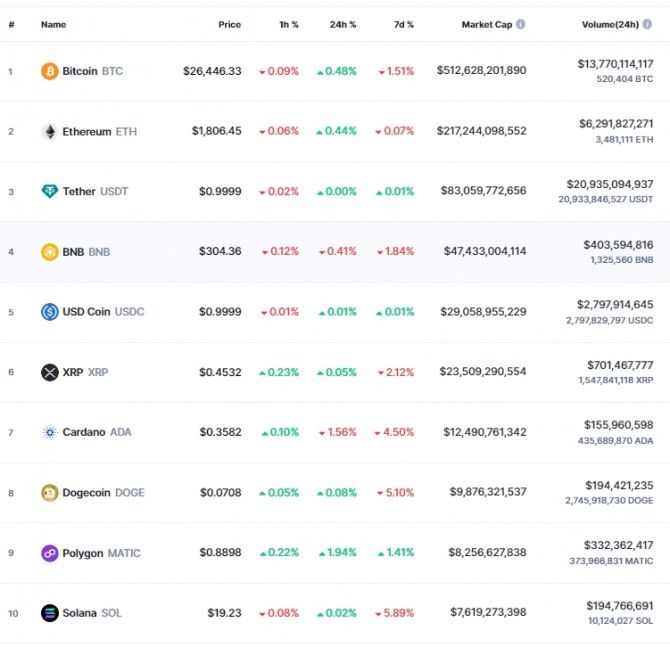The width and height of the screenshot is (670, 647).
Task: Click the Polygon logo icon
Action: coord(49,553)
